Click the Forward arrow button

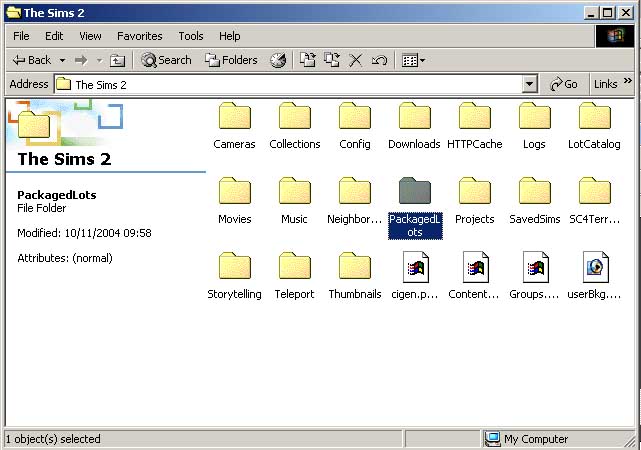[81, 60]
